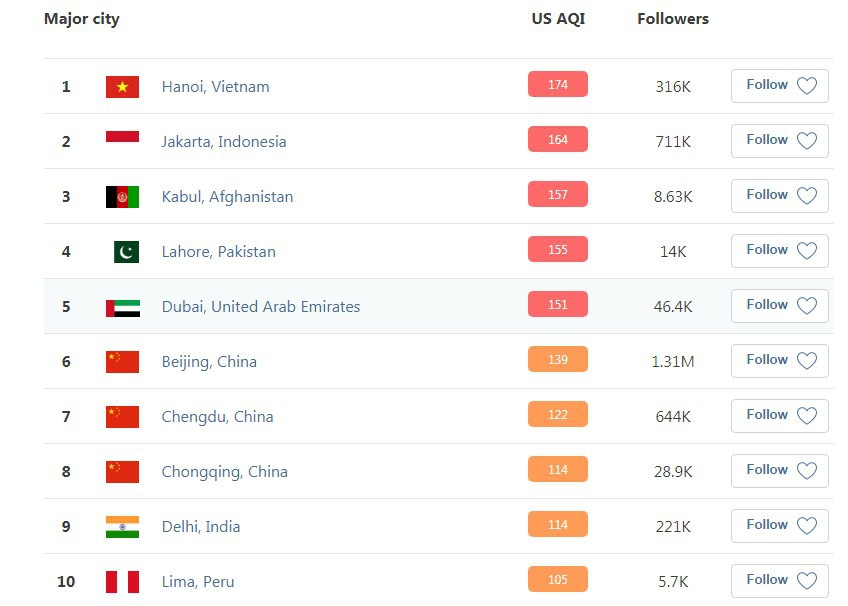
Task: Click the Pakistan flag icon
Action: click(127, 252)
